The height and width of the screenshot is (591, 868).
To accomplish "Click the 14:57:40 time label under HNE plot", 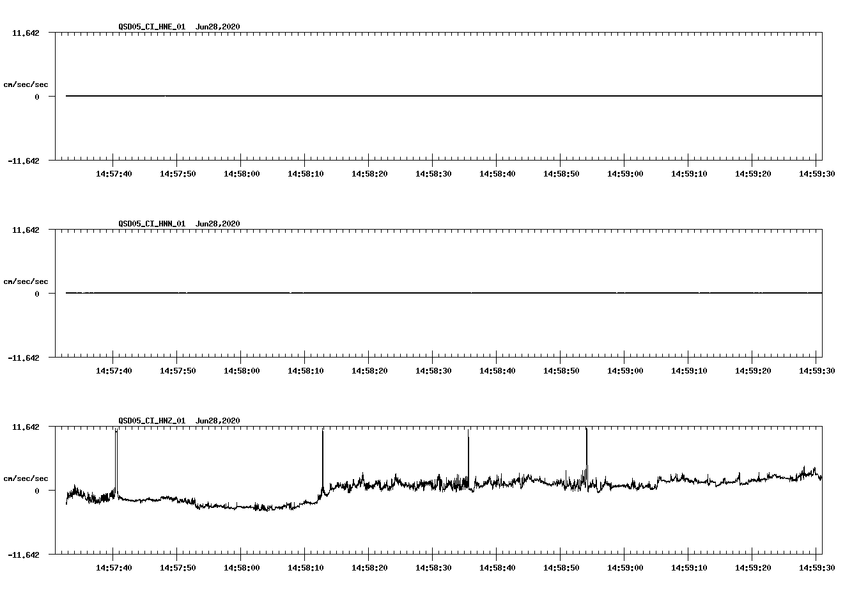I will (114, 173).
